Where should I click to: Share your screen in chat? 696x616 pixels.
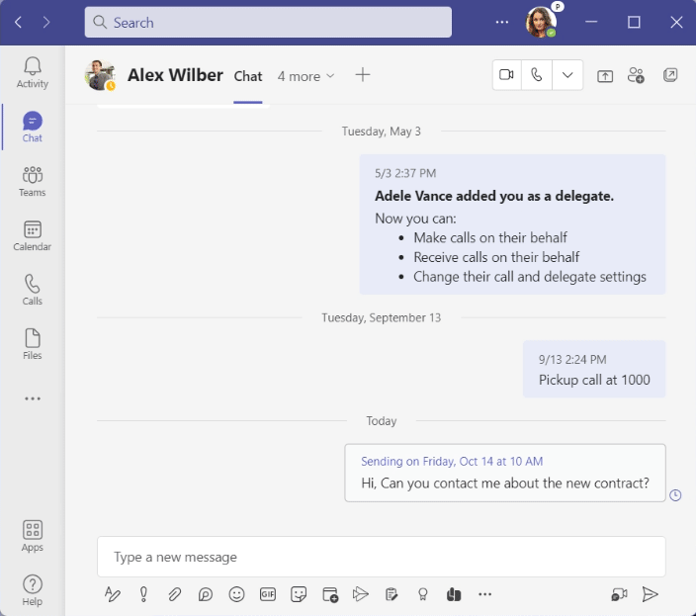605,76
